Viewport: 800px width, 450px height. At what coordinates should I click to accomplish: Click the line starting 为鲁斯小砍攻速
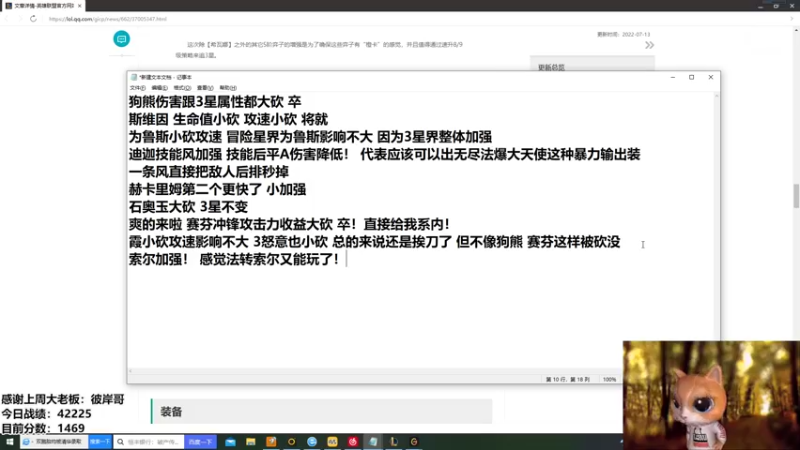[x=310, y=137]
